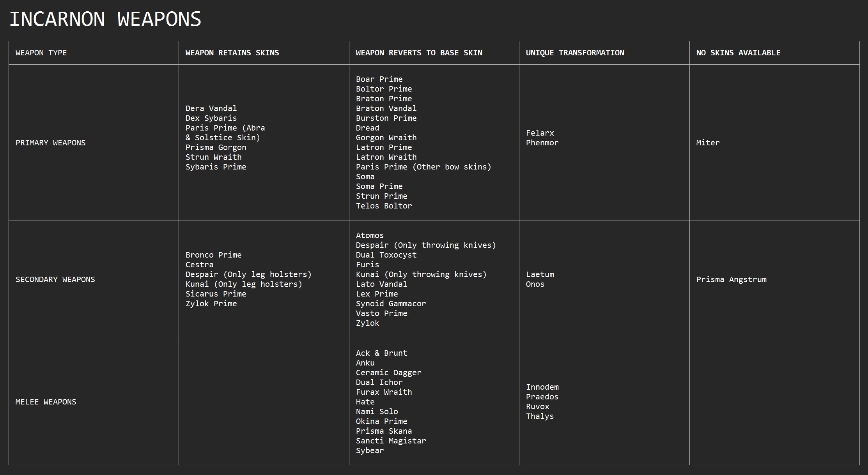Viewport: 868px width, 475px height.
Task: Select the WEAPON TYPE column header
Action: pos(41,53)
